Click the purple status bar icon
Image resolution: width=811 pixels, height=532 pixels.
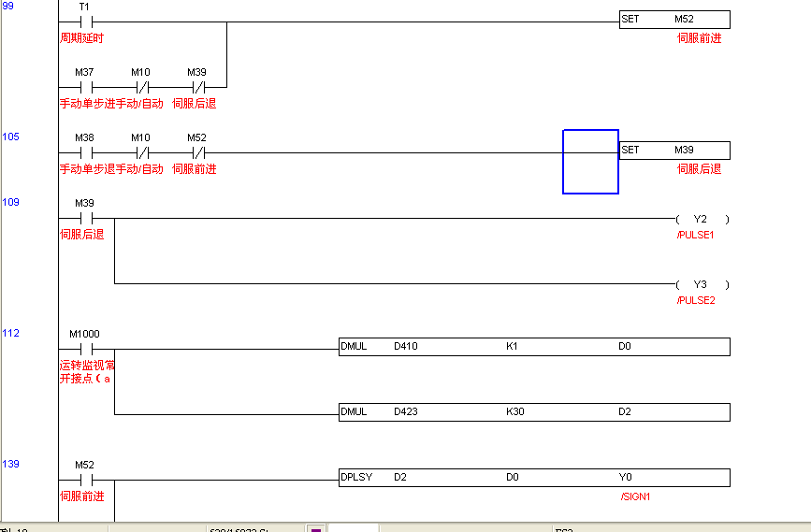[316, 528]
